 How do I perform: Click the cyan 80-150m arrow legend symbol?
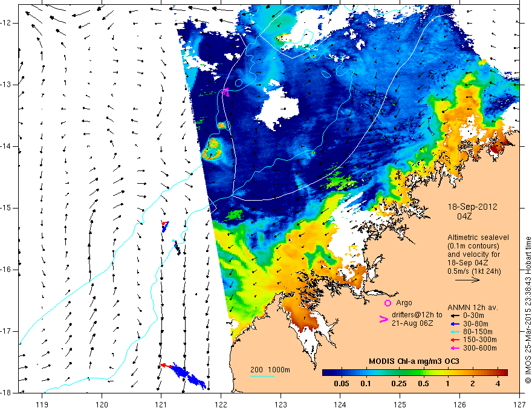[455, 332]
